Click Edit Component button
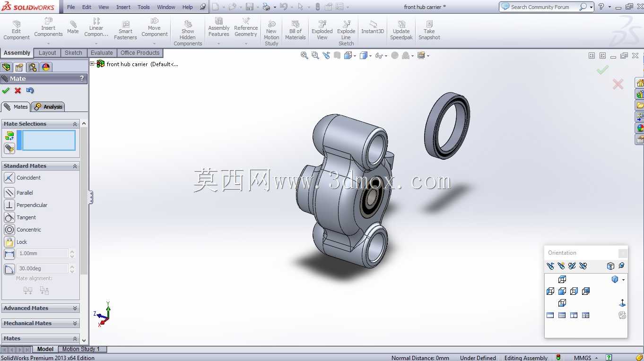Screen dimensions: 644x361 coord(17,30)
